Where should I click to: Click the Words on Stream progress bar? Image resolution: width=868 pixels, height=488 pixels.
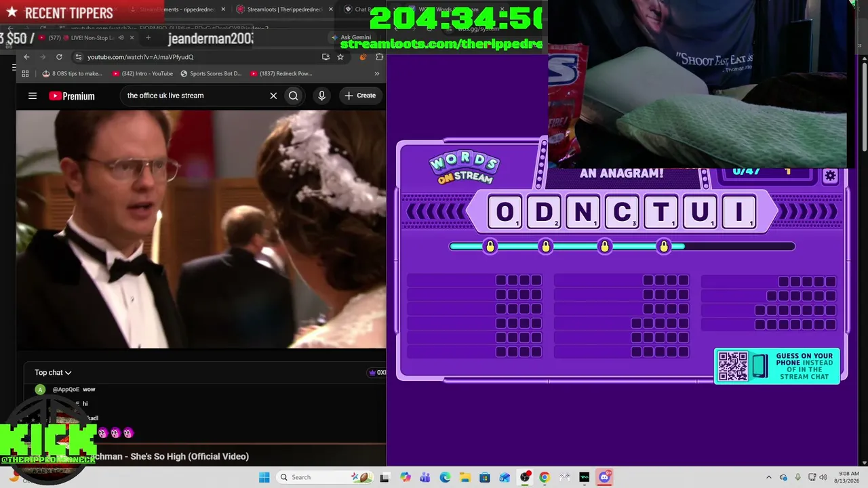click(x=622, y=246)
